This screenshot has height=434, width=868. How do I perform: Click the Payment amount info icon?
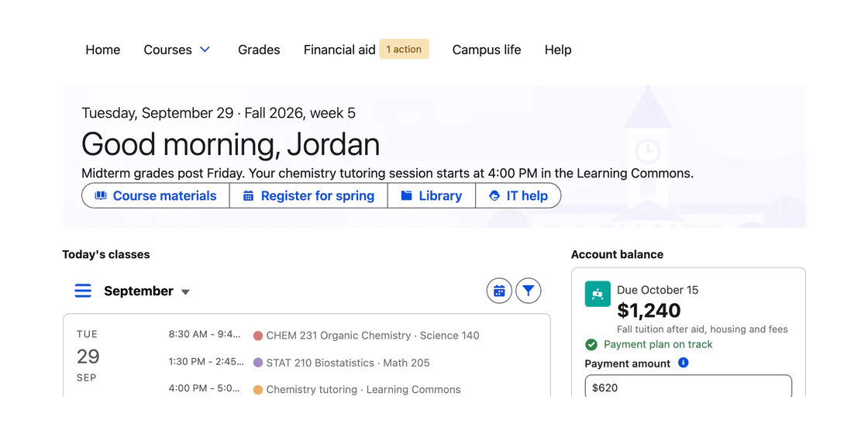point(683,363)
